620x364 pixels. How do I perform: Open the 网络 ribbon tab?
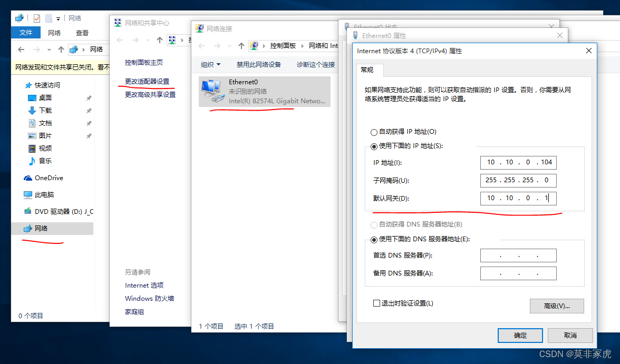tap(54, 33)
